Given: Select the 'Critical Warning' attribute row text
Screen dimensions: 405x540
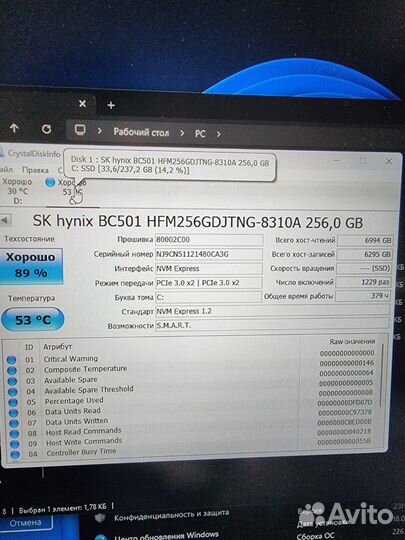Looking at the screenshot, I should click(x=71, y=359).
